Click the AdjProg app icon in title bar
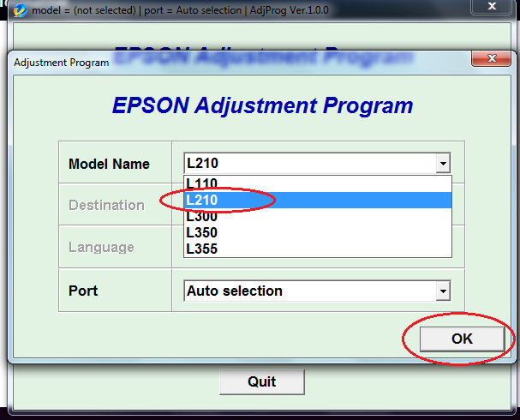Screen dimensions: 520x420 coord(21,10)
